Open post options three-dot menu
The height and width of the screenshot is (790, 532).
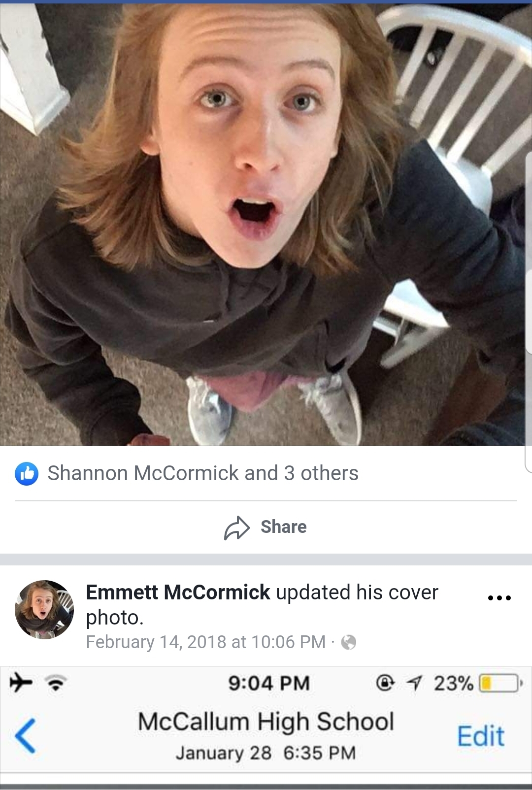pos(499,598)
